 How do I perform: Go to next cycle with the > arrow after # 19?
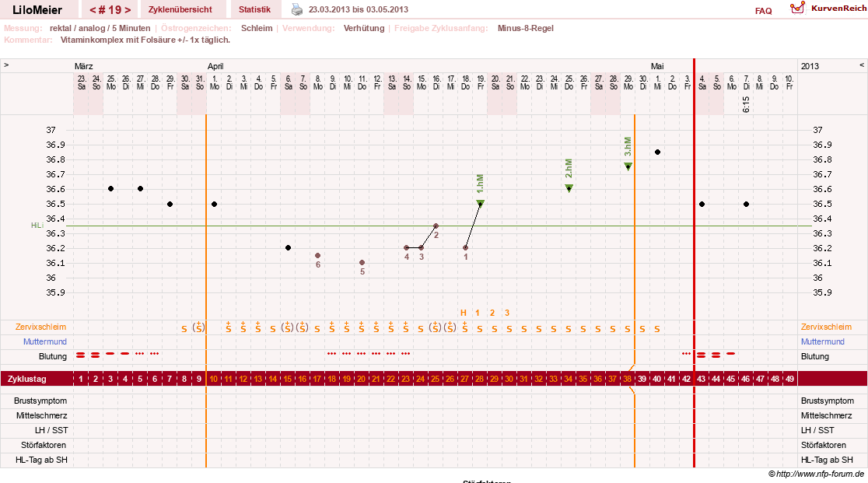pos(128,10)
